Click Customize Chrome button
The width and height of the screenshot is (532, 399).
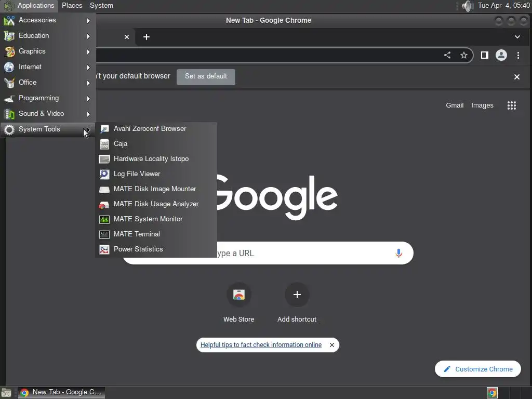pyautogui.click(x=478, y=369)
